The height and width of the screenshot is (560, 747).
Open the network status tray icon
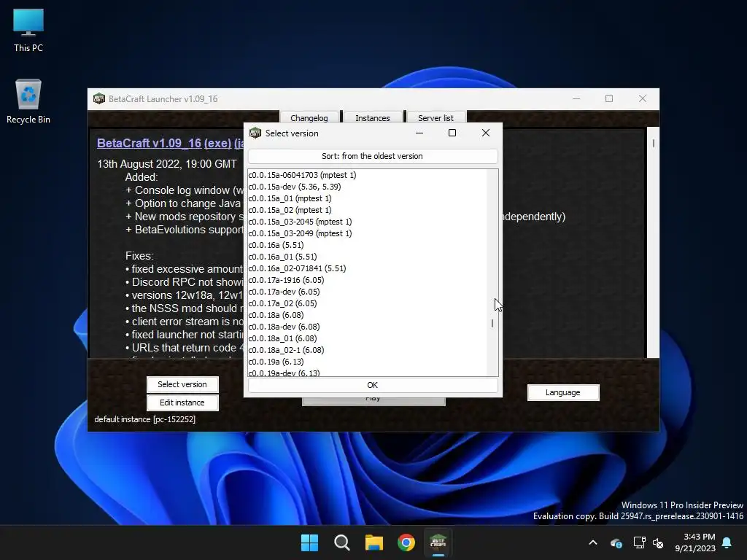click(639, 542)
